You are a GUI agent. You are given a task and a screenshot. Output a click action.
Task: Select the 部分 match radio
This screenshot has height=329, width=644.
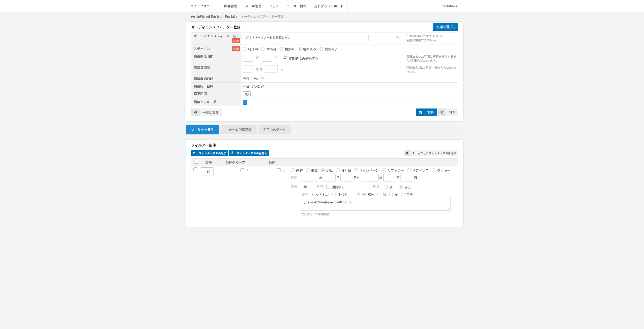(364, 195)
